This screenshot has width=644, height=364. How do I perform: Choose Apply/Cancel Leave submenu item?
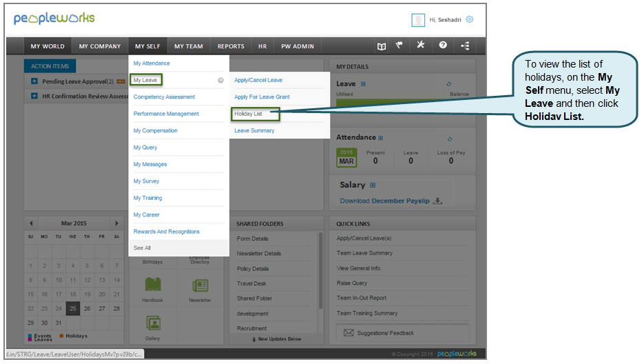(x=258, y=80)
